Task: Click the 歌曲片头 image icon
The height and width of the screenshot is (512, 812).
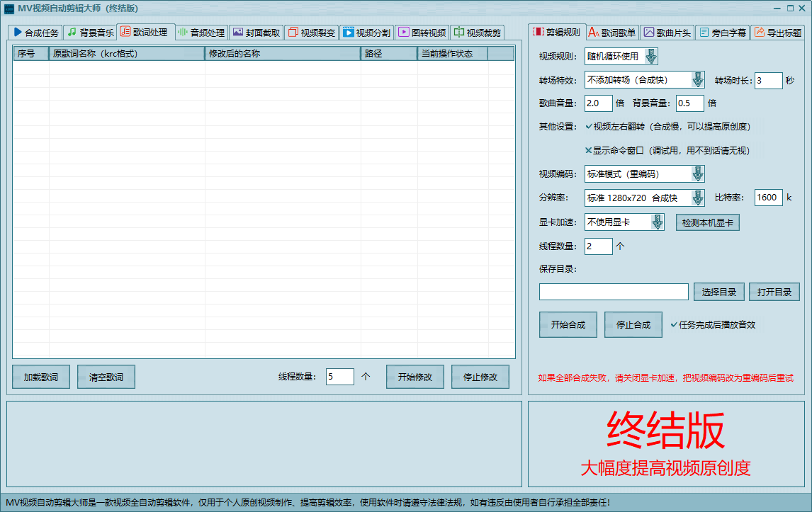Action: coord(649,32)
